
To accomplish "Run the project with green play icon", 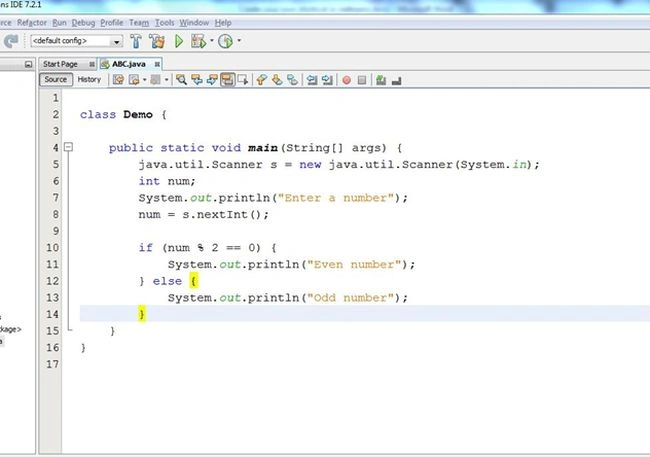I will tap(179, 41).
